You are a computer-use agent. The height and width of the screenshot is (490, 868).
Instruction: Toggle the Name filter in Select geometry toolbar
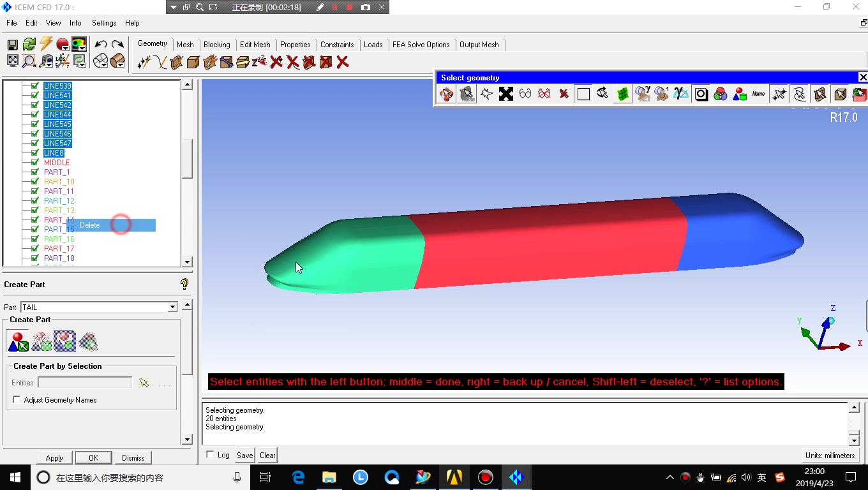click(x=758, y=94)
